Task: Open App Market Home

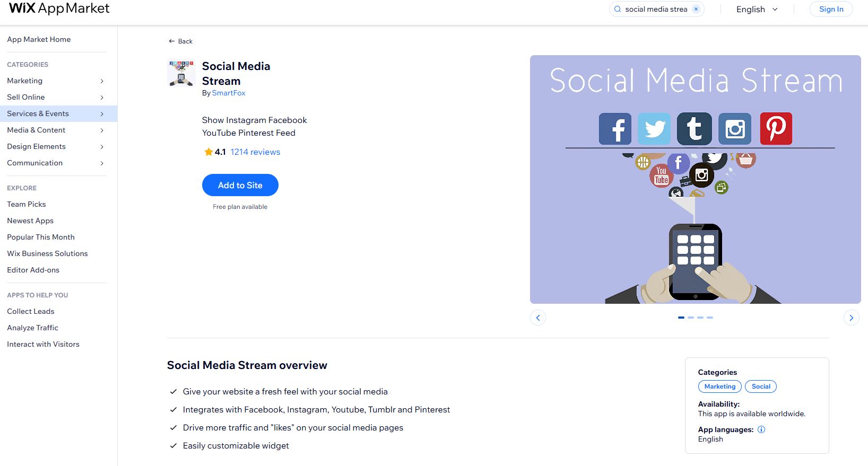Action: [x=39, y=39]
